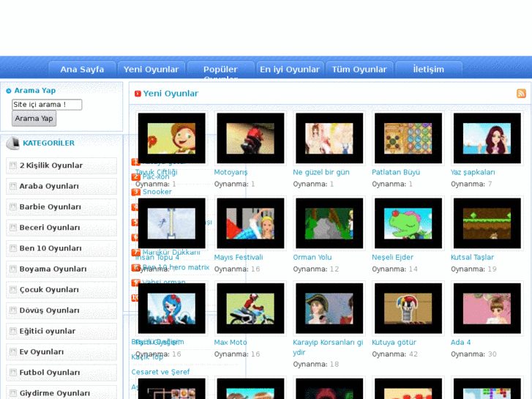This screenshot has width=532, height=399.
Task: Click the icon beside Futbol Oyunları
Action: tap(13, 373)
